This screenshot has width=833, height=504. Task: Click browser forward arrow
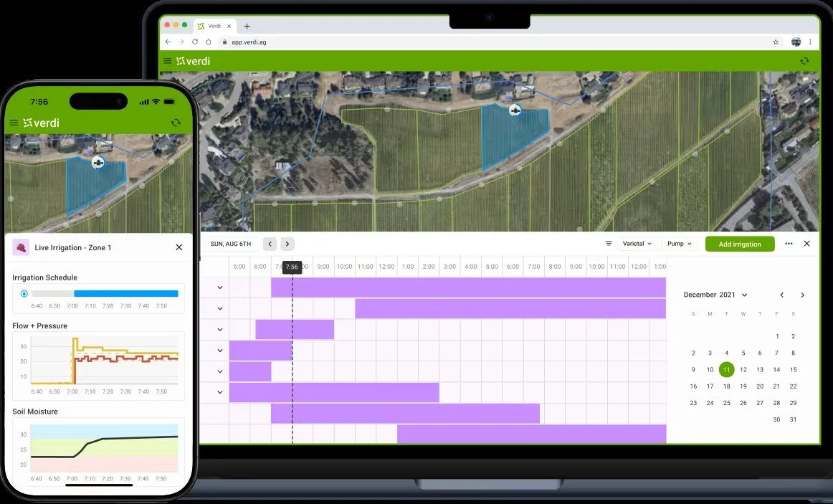[x=181, y=42]
